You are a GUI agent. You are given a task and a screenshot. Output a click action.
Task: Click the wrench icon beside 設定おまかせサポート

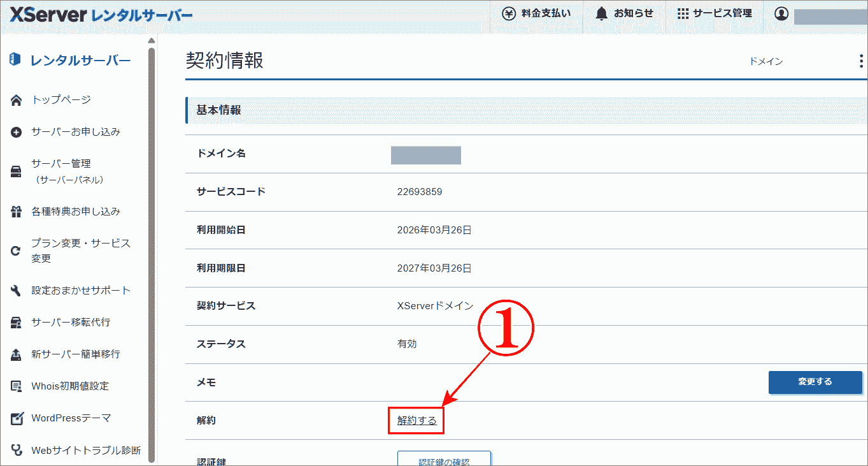tap(17, 291)
